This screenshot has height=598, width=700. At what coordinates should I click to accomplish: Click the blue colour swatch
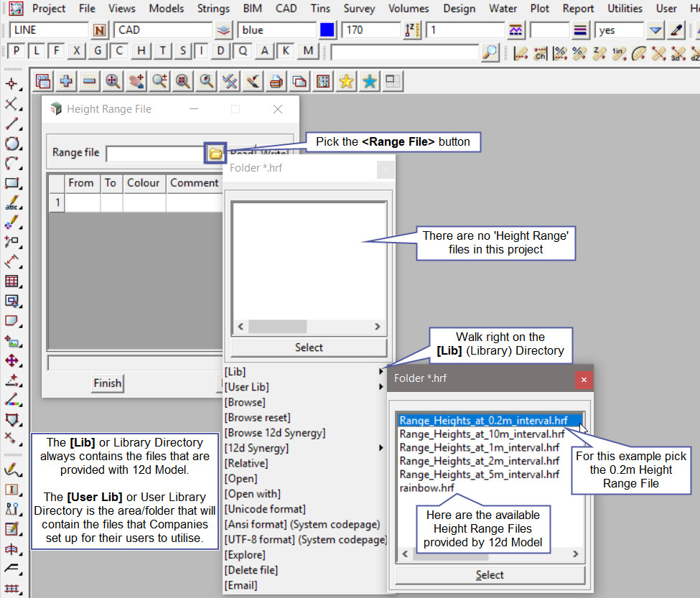[x=327, y=30]
